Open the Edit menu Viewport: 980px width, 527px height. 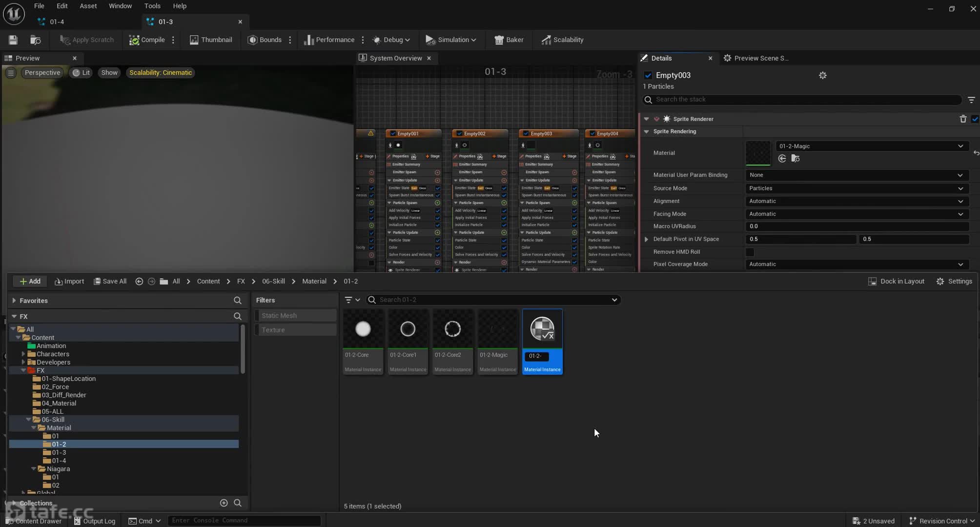(x=62, y=6)
